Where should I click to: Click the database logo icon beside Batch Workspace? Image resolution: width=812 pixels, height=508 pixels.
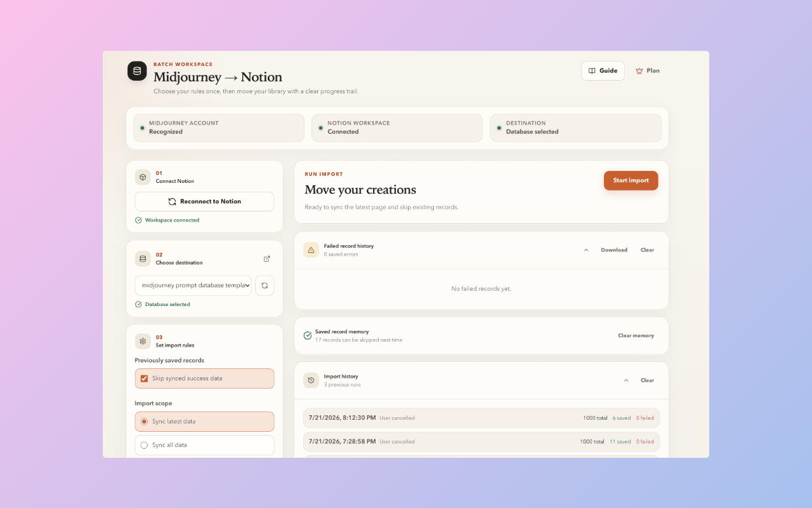point(137,71)
